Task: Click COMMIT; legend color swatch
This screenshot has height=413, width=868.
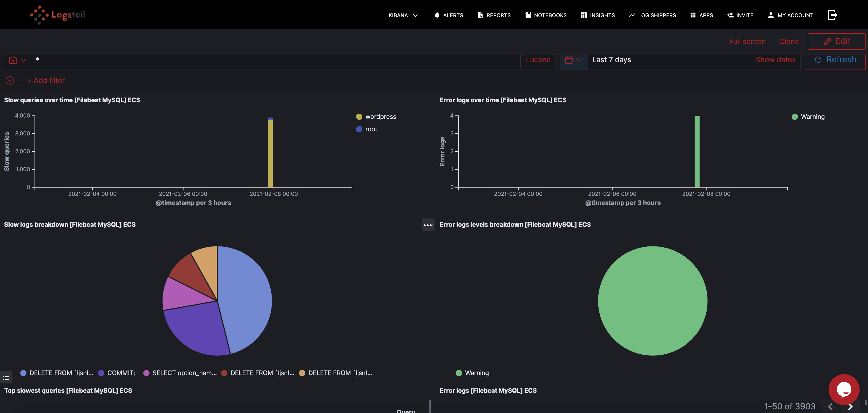Action: [101, 373]
